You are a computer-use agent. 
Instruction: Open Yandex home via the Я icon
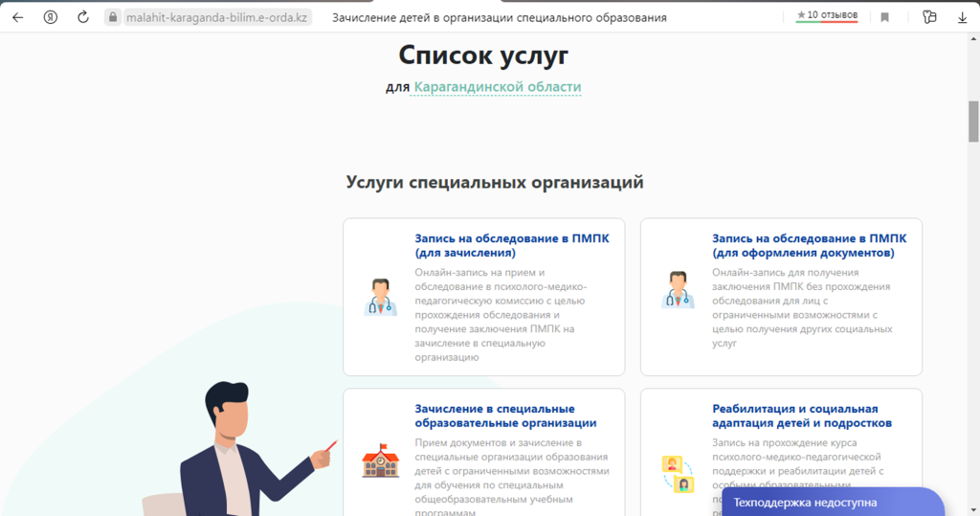(x=51, y=17)
